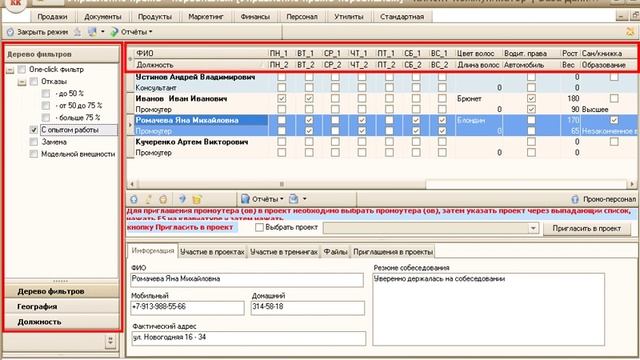The height and width of the screenshot is (360, 640).
Task: Open the Маркетинг menu
Action: 206,17
